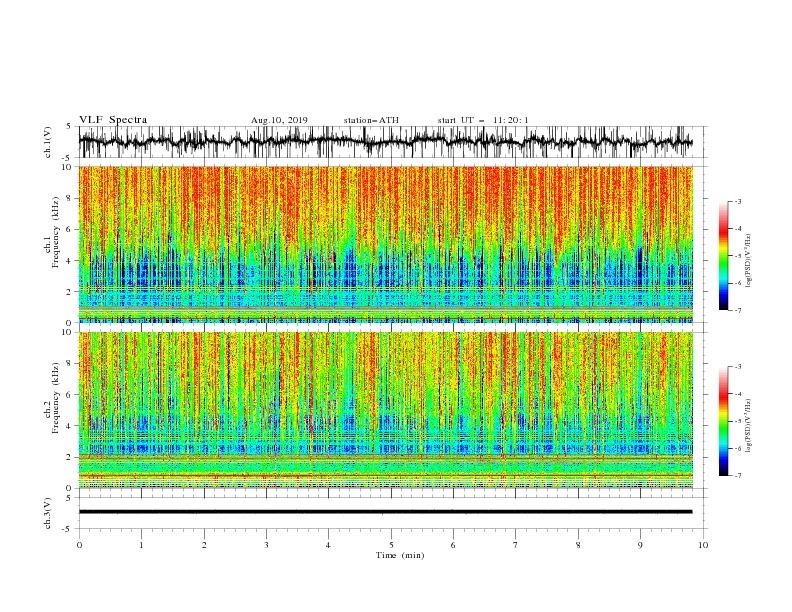Click the "-5" tick on ch.1(V) axis
This screenshot has height=612, width=792.
coord(68,158)
